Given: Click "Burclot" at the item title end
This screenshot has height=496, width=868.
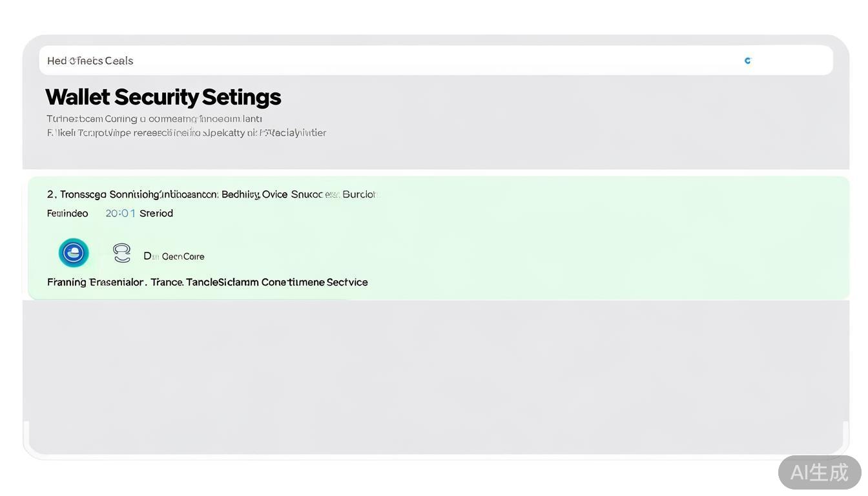Looking at the screenshot, I should coord(359,194).
